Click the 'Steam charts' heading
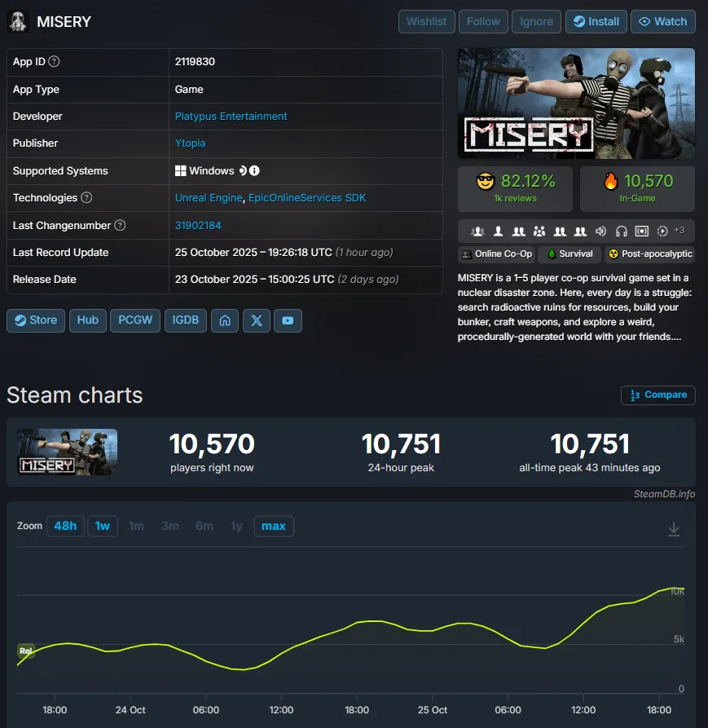708x728 pixels. click(x=75, y=395)
